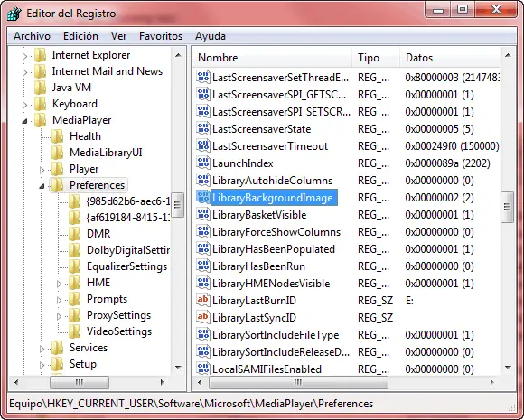Expand the HME key

coord(59,284)
